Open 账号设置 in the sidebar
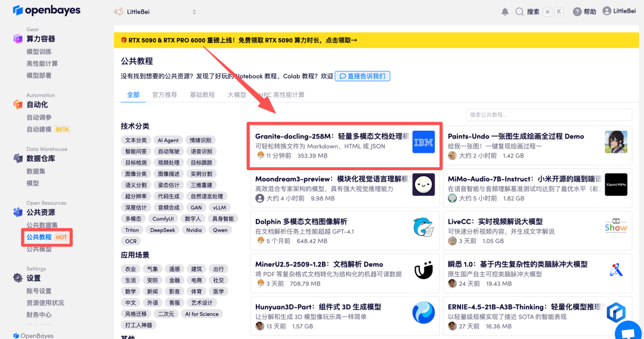This screenshot has width=644, height=339. [x=39, y=291]
